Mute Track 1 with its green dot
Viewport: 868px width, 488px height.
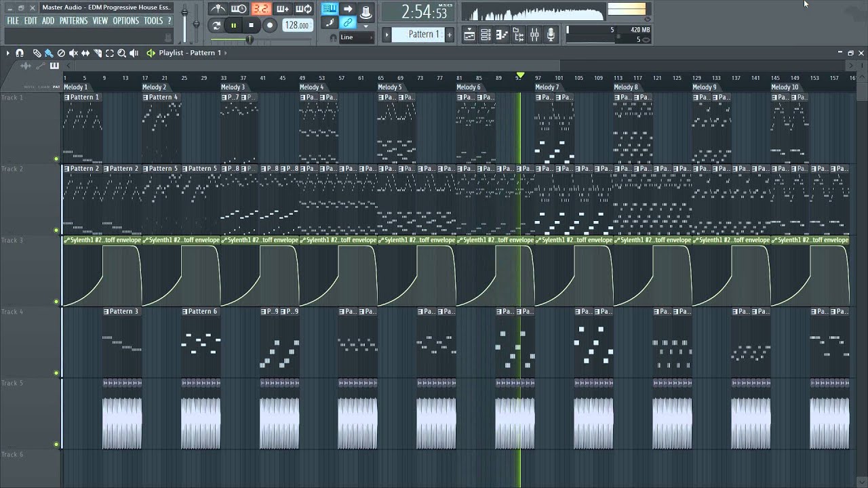click(56, 159)
